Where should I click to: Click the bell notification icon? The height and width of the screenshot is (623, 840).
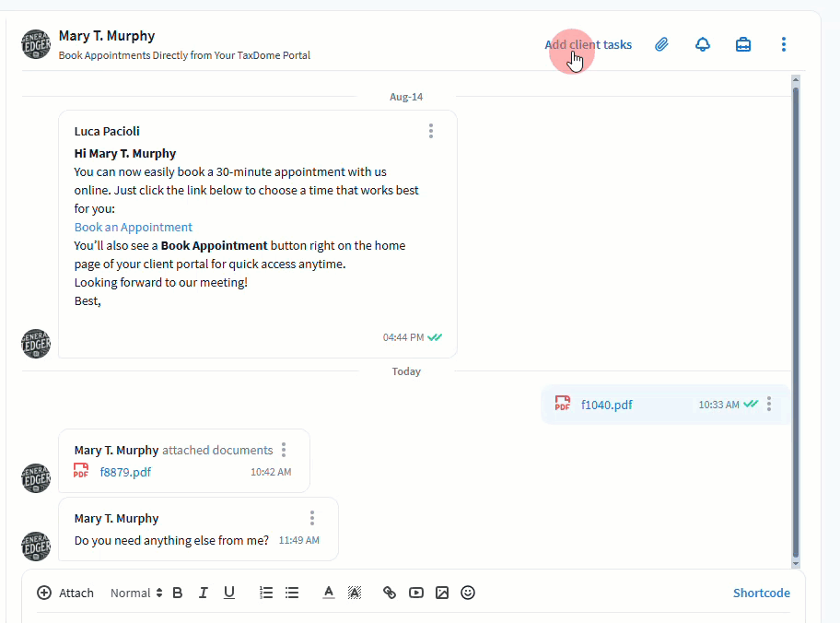pos(703,44)
